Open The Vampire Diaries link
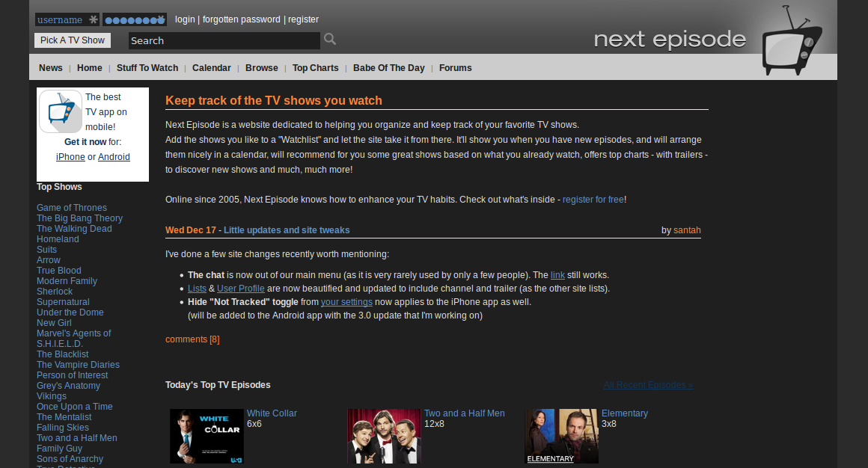868x468 pixels. (x=78, y=366)
